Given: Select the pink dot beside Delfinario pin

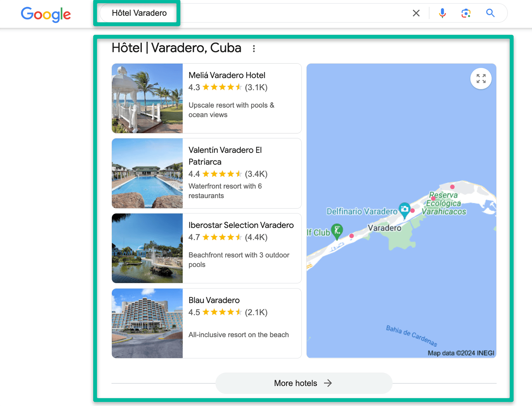Looking at the screenshot, I should [412, 211].
